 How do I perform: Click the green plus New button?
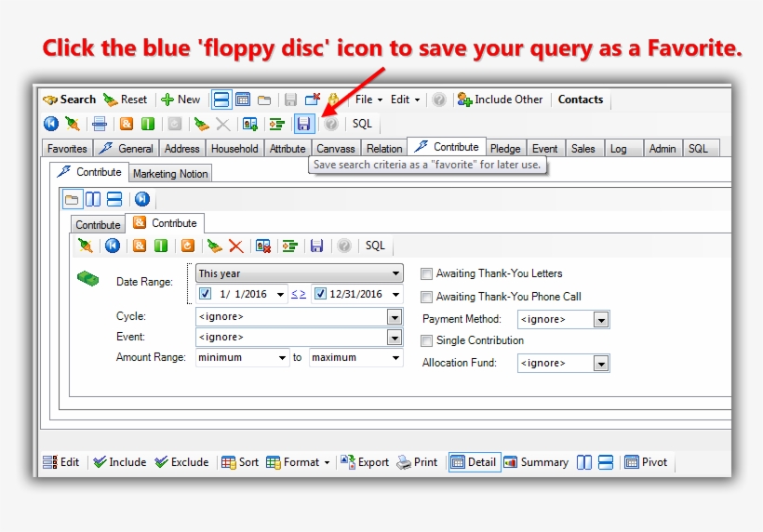(x=181, y=100)
